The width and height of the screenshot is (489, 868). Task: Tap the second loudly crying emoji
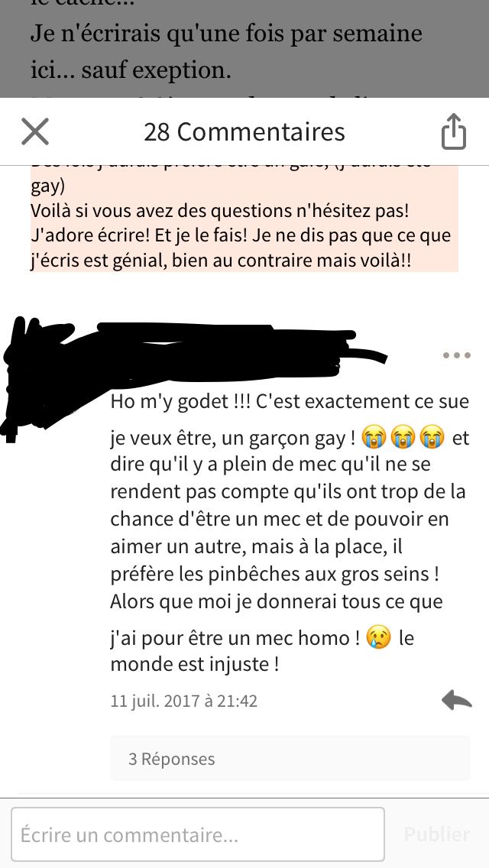tap(403, 438)
